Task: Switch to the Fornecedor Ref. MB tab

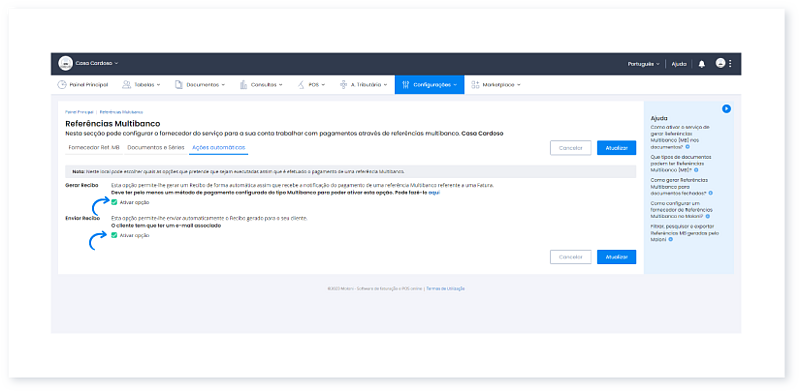Action: (93, 148)
